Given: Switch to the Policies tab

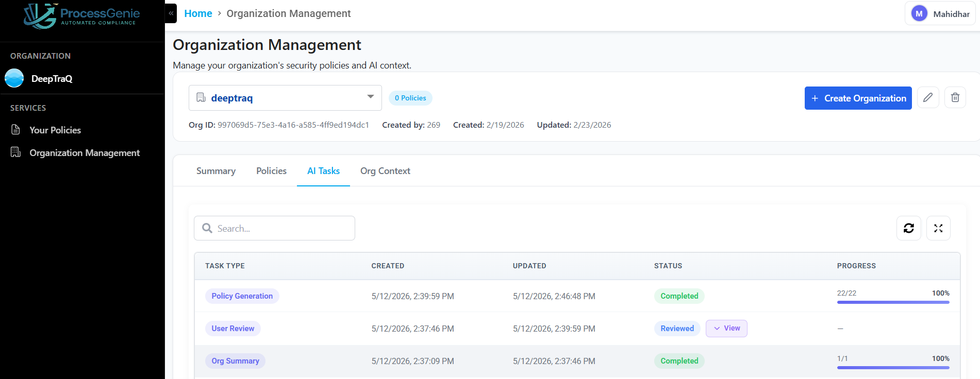Looking at the screenshot, I should [x=271, y=171].
